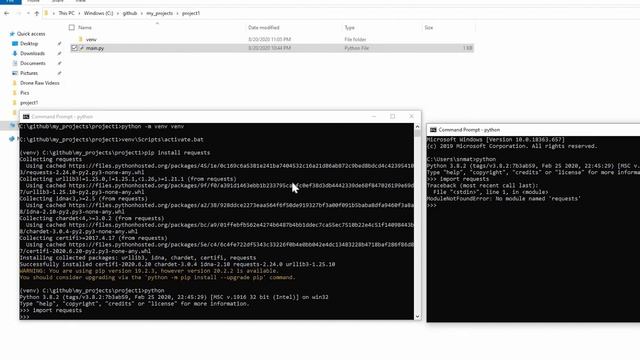Open recent locations dropdown arrow
Image resolution: width=640 pixels, height=360 pixels.
(x=28, y=13)
